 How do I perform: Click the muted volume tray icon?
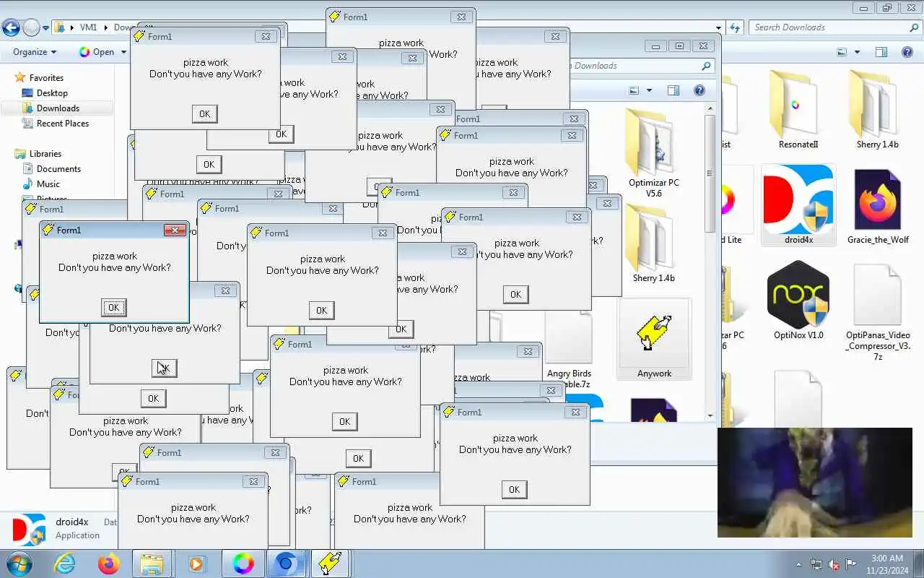pyautogui.click(x=834, y=564)
